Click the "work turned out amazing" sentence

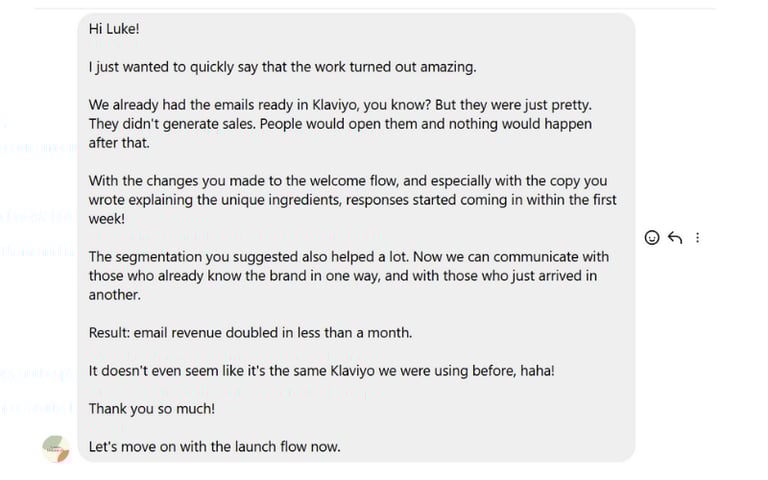(282, 67)
